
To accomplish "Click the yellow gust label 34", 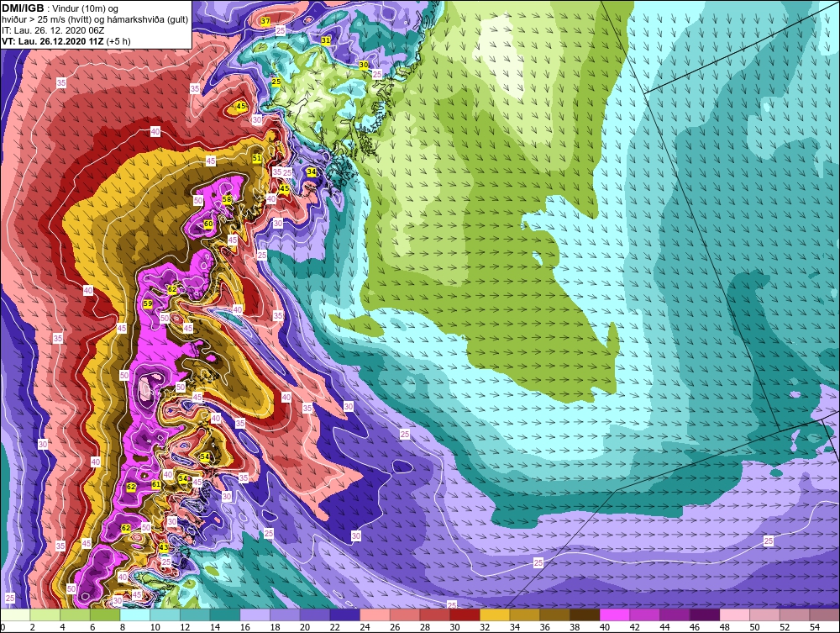I will click(312, 171).
